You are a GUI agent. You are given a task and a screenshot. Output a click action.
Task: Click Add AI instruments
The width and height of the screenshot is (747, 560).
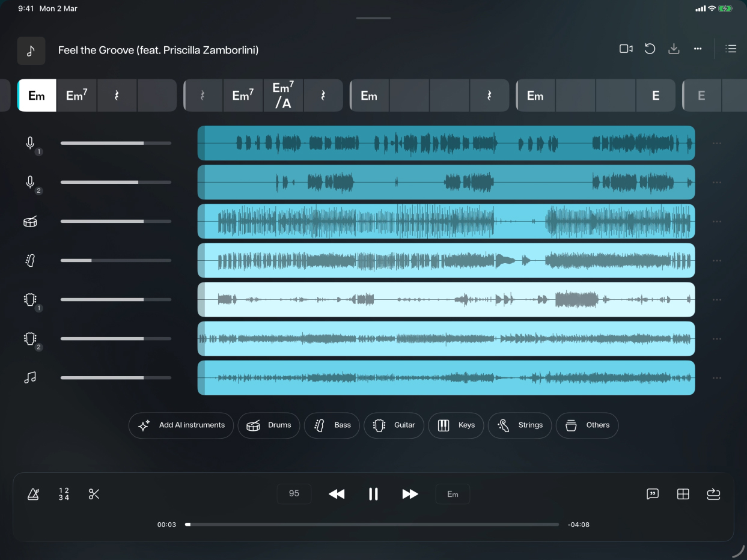181,425
